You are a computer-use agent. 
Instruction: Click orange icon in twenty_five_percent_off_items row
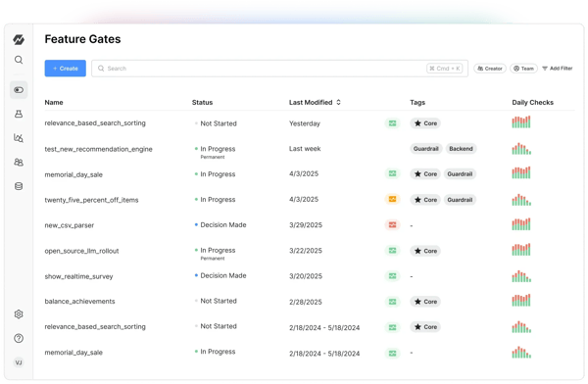(x=392, y=199)
